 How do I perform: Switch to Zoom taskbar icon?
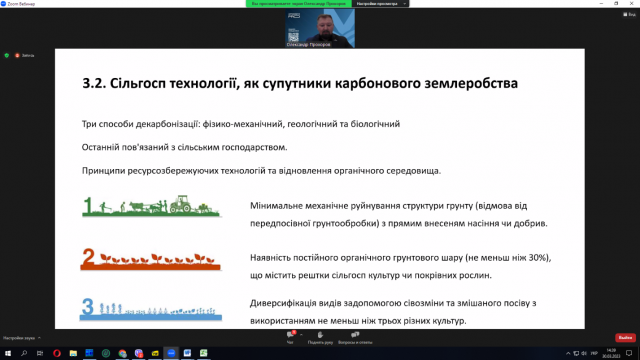click(171, 353)
